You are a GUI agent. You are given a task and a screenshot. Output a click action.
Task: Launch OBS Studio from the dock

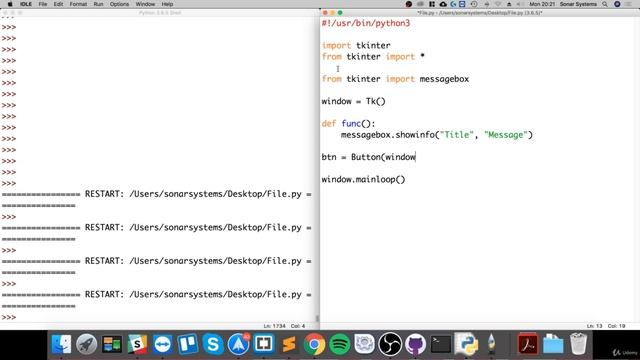[x=390, y=344]
